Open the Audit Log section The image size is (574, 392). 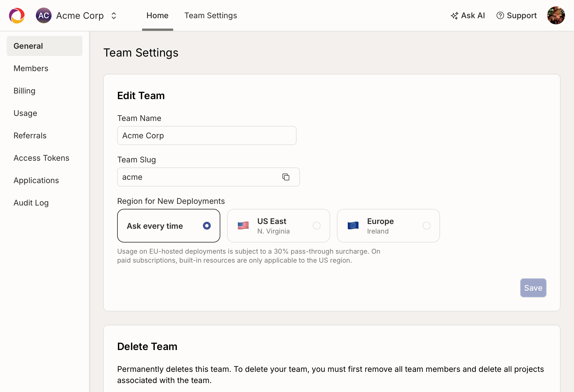coord(31,202)
